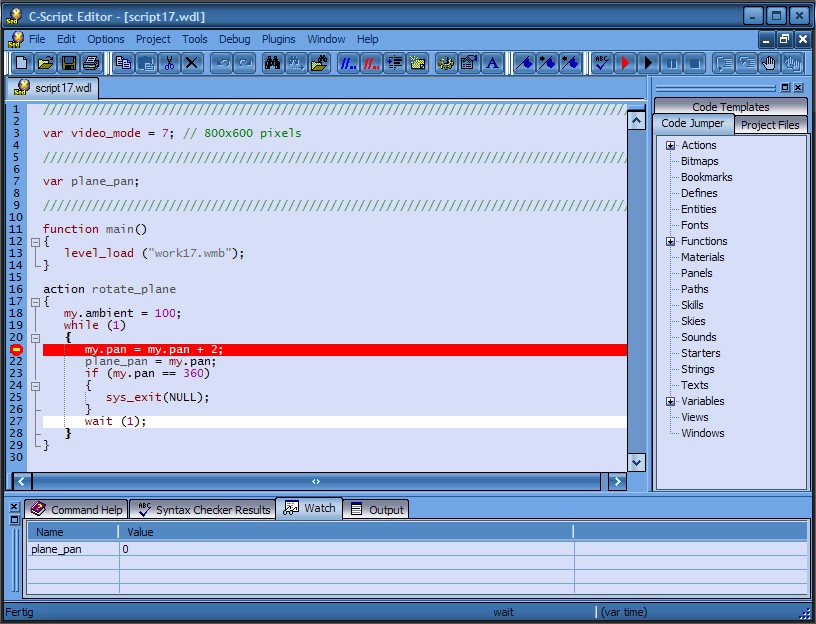The height and width of the screenshot is (624, 816).
Task: Switch to the Project Files tab
Action: [770, 125]
